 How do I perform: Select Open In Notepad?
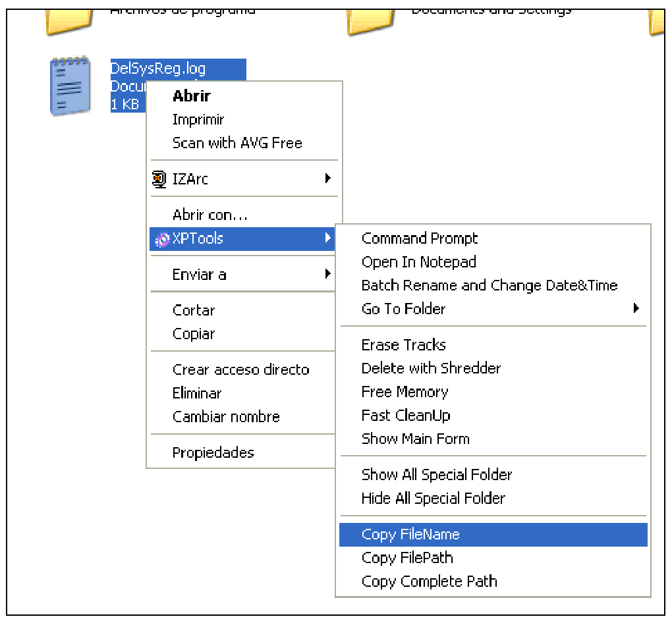tap(418, 261)
